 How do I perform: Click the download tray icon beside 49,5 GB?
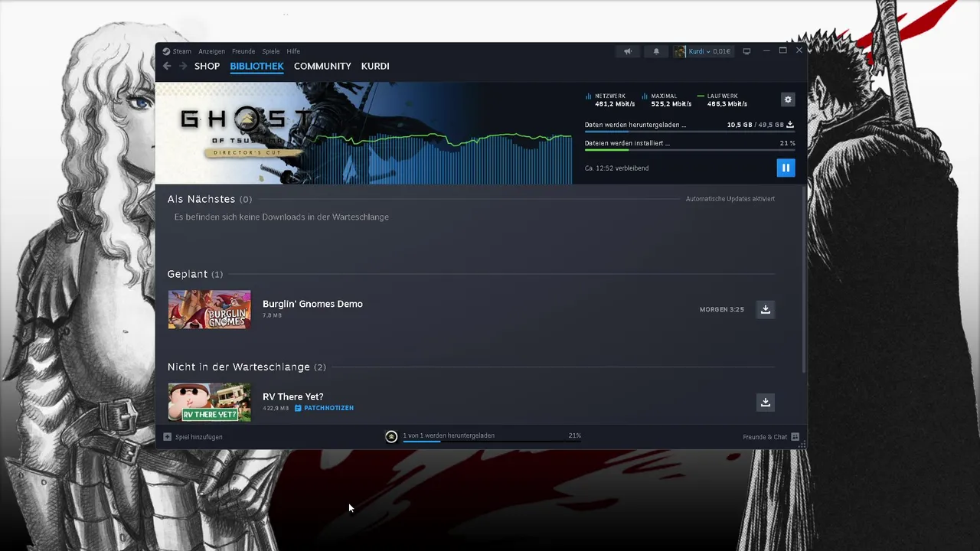790,124
